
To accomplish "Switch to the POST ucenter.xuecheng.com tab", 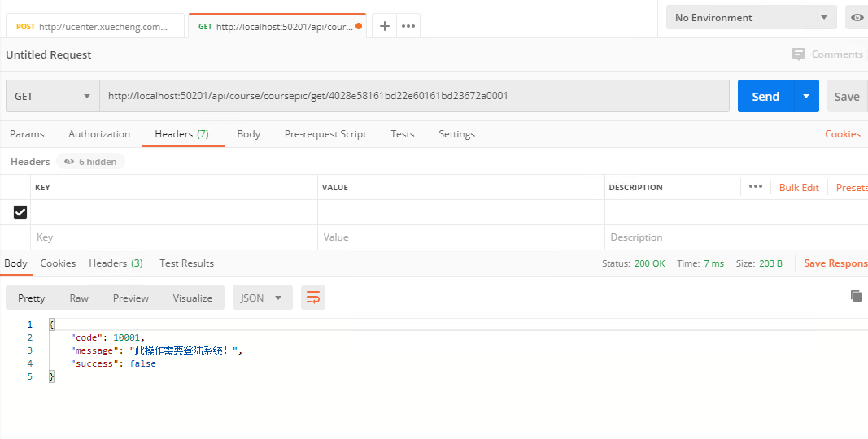I will [95, 26].
